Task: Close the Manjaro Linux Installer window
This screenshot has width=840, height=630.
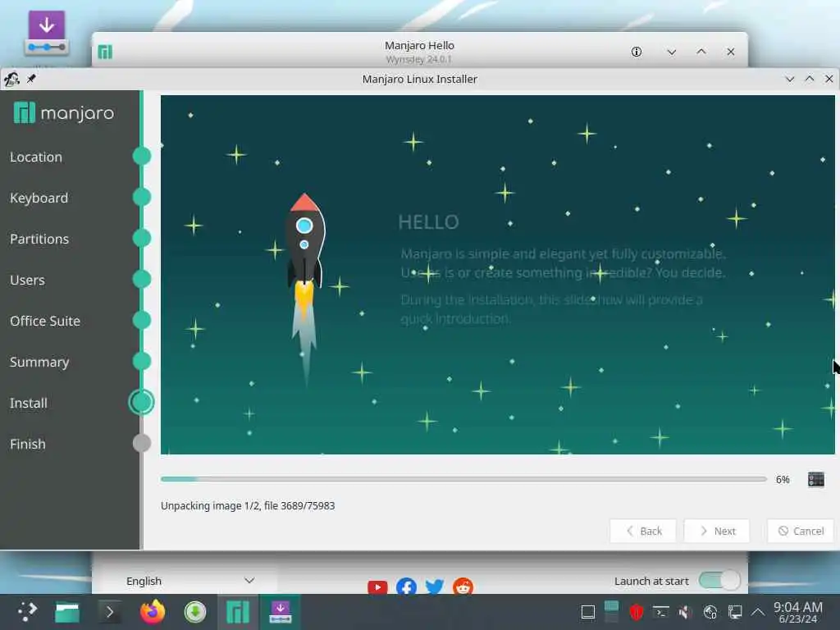Action: [x=829, y=79]
